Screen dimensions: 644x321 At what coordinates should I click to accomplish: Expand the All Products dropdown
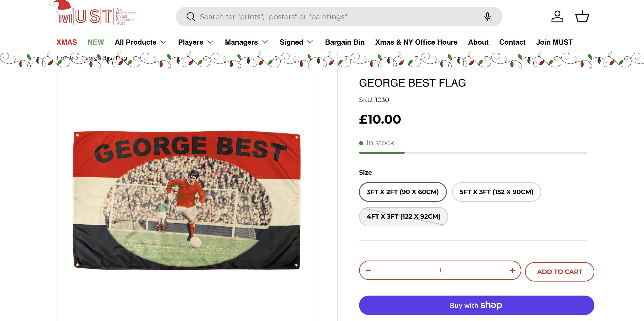[x=141, y=42]
